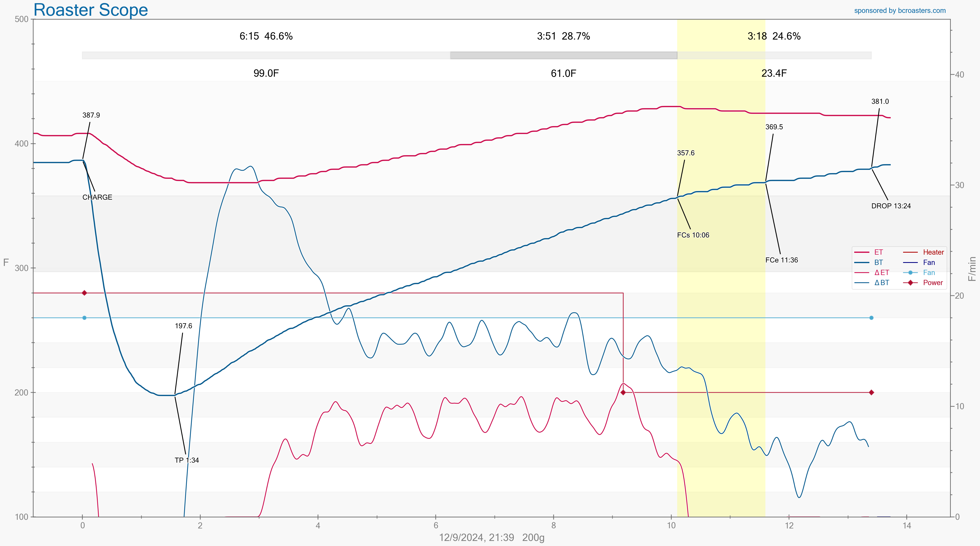Click the DROP 13:24 annotation
Image resolution: width=980 pixels, height=546 pixels.
(891, 206)
